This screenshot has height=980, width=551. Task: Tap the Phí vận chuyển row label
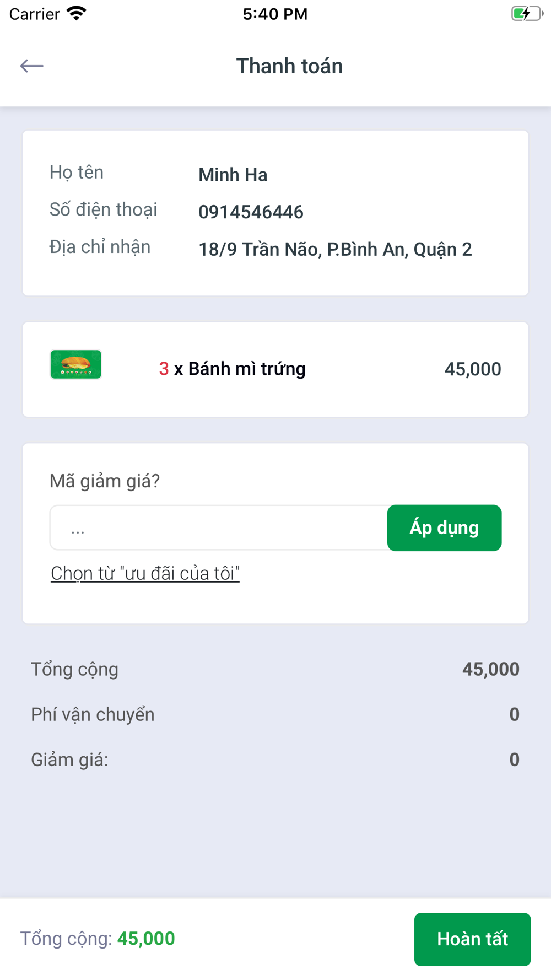(x=93, y=714)
